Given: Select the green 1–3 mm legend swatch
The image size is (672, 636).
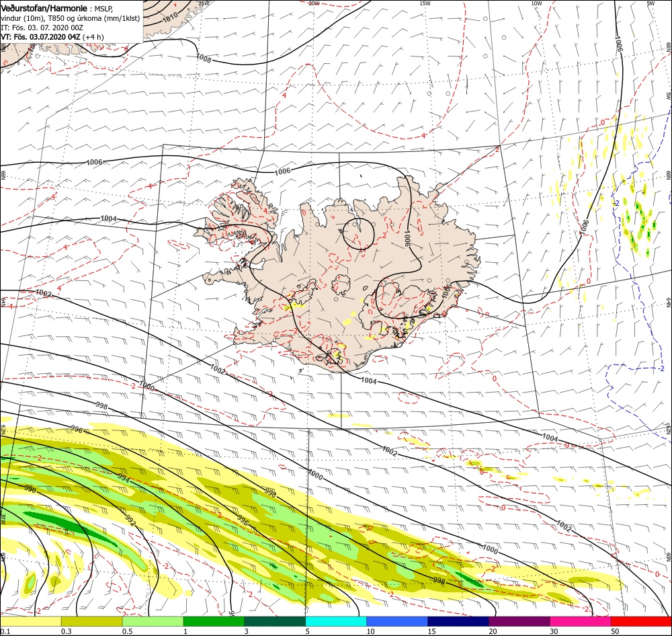Looking at the screenshot, I should point(214,621).
